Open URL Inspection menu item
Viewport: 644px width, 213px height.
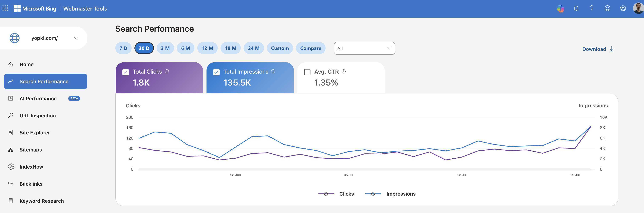pos(45,116)
